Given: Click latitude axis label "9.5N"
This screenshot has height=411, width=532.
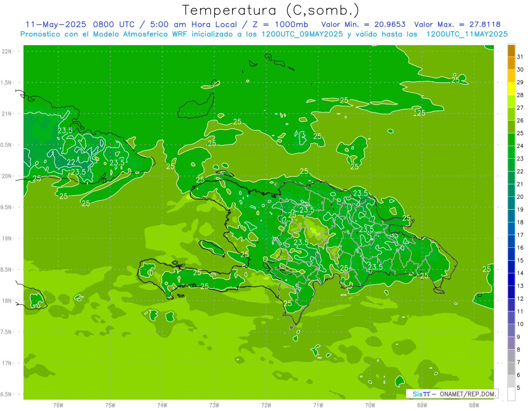Looking at the screenshot, I should pos(6,207).
